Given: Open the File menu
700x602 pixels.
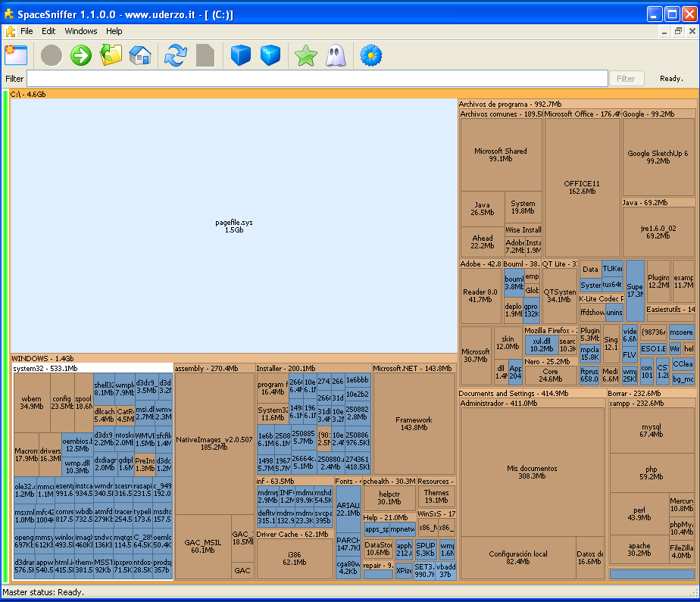Looking at the screenshot, I should [27, 31].
